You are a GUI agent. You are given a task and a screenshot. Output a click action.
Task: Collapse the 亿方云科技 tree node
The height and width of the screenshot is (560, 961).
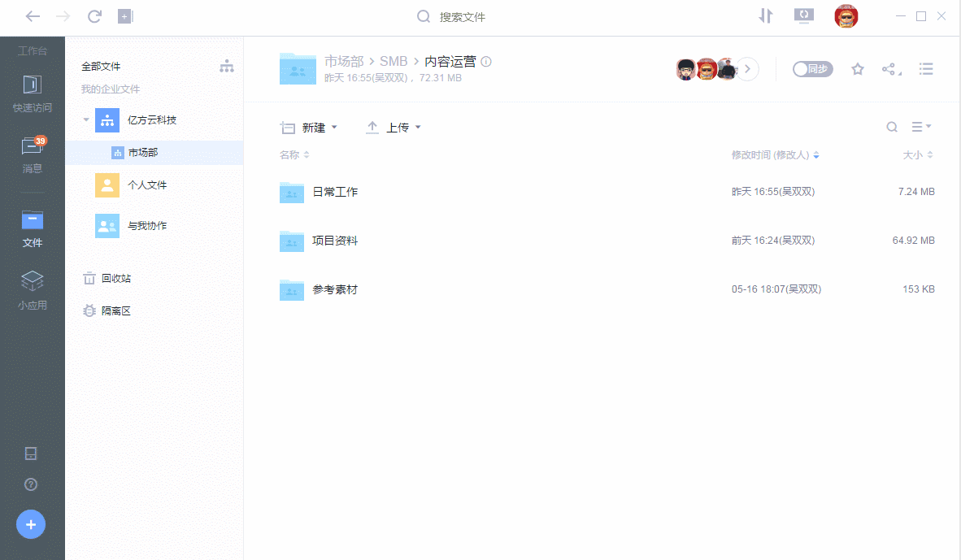tap(85, 119)
